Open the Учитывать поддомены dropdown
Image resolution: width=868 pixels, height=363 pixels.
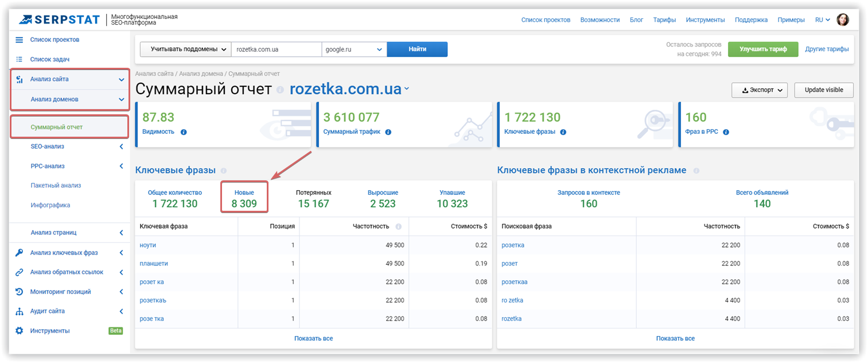point(185,49)
